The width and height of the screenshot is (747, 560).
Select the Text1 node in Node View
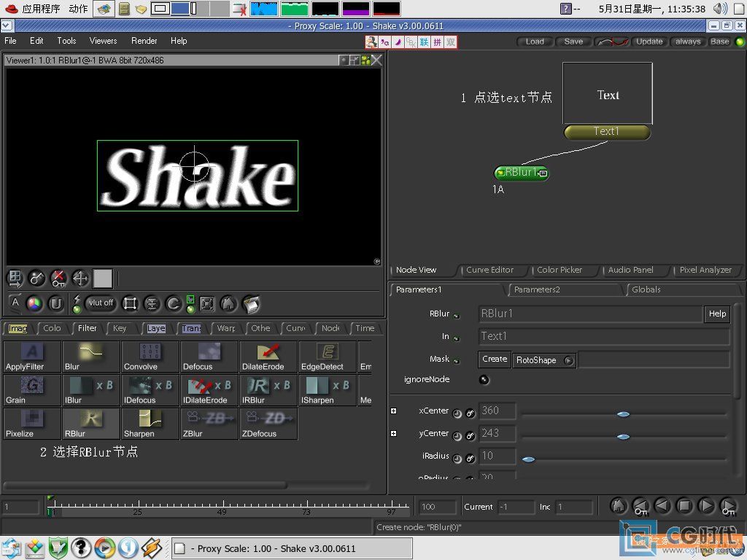point(607,132)
